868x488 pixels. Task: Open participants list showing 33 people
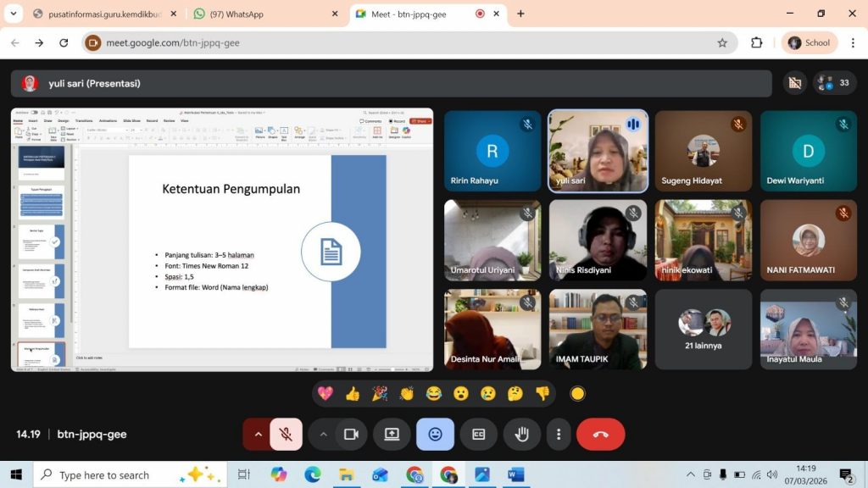pyautogui.click(x=834, y=83)
